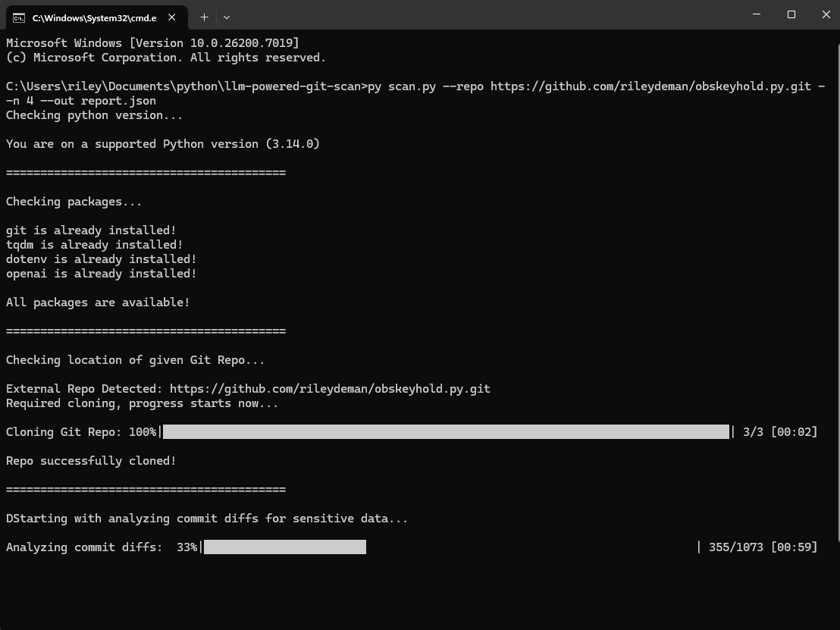The height and width of the screenshot is (630, 840).
Task: Click the "openai is already installed!" line
Action: click(102, 274)
